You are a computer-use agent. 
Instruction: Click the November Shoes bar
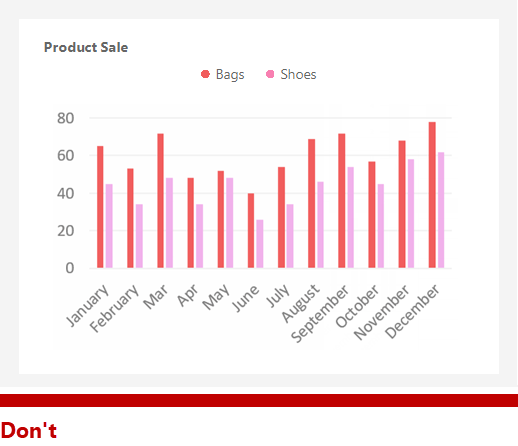pos(411,214)
